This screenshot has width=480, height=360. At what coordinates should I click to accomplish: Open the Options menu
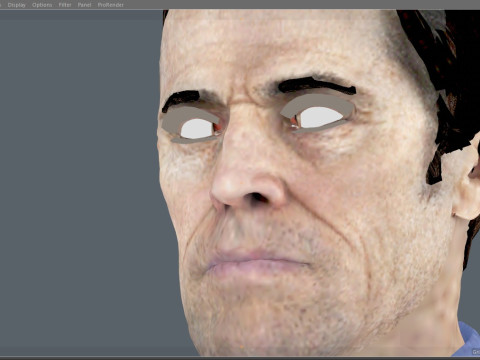point(42,5)
